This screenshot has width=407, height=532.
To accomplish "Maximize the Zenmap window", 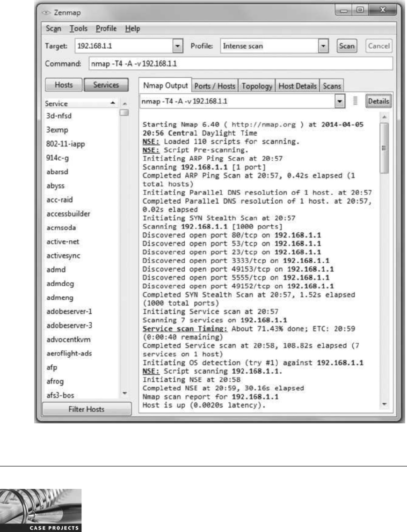I will click(360, 10).
